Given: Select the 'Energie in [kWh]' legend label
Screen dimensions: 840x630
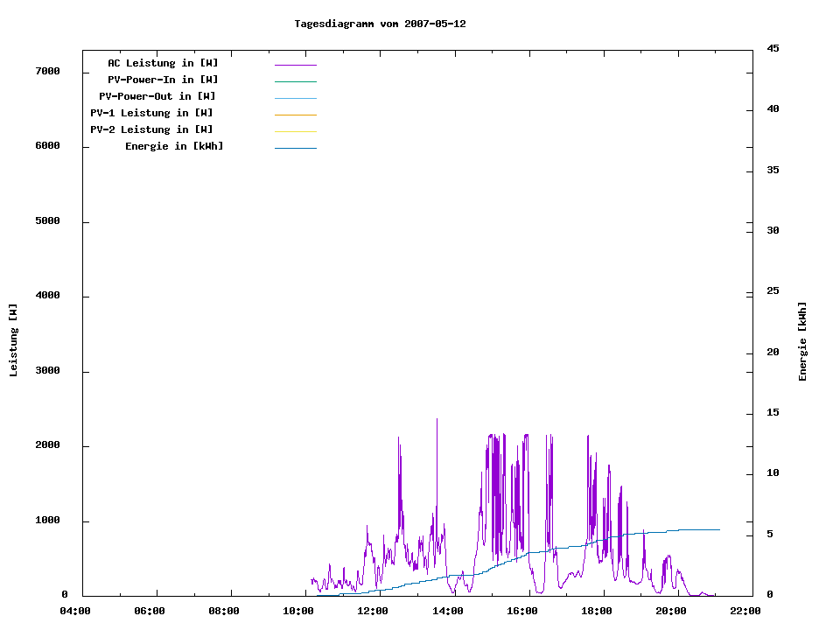Looking at the screenshot, I should pos(174,146).
